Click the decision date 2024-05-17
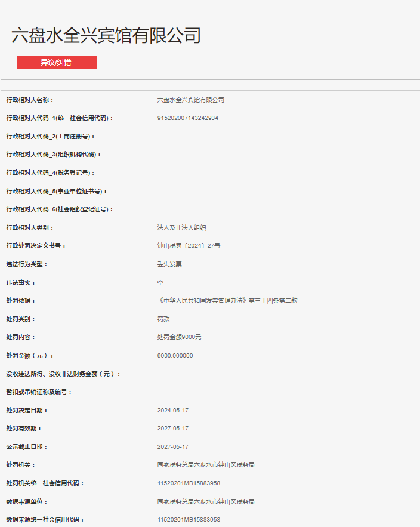This screenshot has width=420, height=527. pos(172,411)
